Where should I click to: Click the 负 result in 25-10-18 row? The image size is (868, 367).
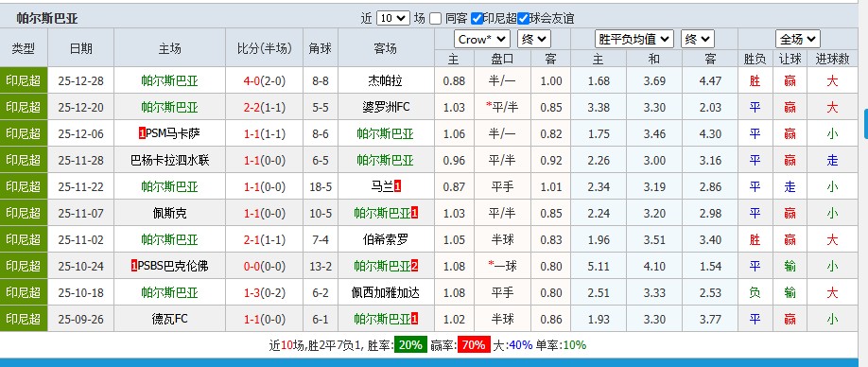[755, 292]
